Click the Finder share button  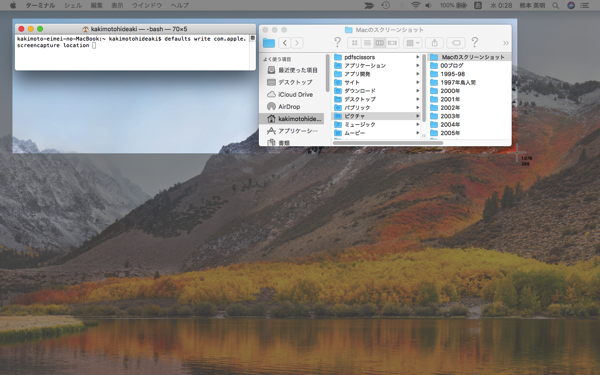(x=434, y=43)
